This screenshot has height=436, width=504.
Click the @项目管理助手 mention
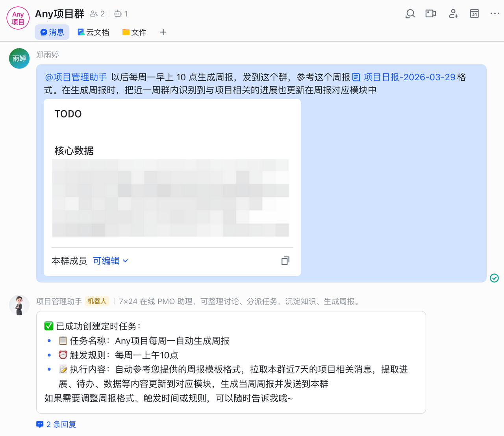(x=76, y=77)
